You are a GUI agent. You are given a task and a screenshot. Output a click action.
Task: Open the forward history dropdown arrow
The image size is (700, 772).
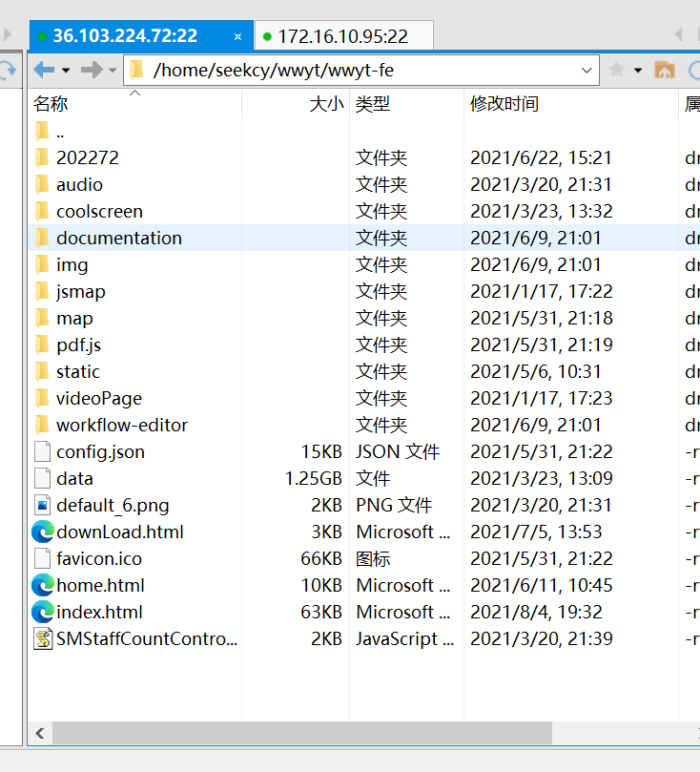113,71
